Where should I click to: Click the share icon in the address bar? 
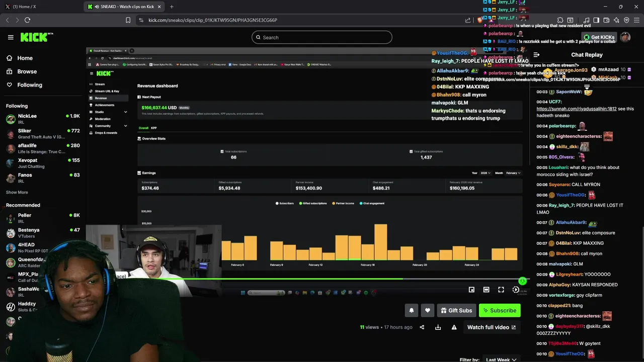click(x=468, y=20)
